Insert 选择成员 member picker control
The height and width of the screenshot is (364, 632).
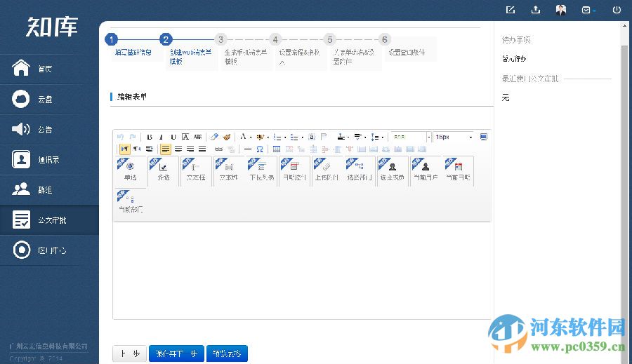tap(392, 170)
